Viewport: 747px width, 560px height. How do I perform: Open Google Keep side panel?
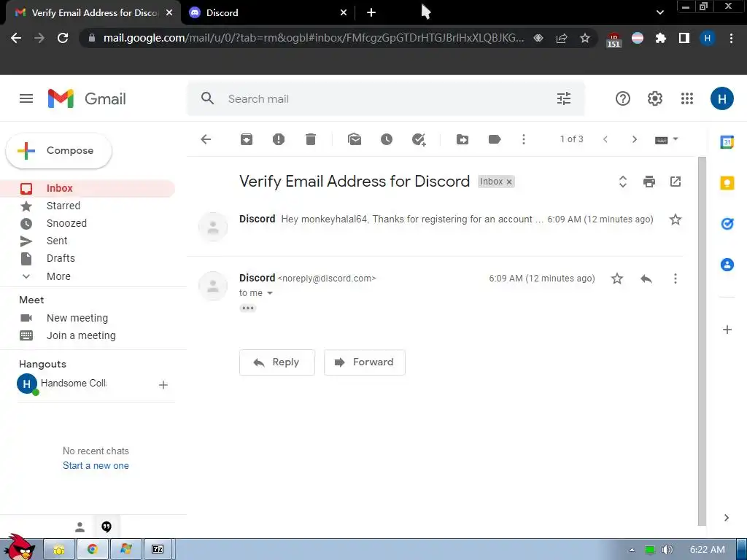pos(727,183)
